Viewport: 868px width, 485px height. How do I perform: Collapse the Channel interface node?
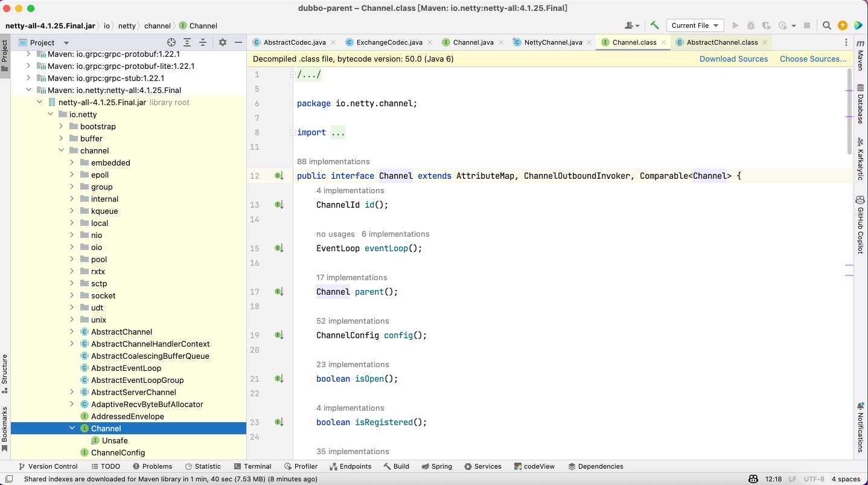pyautogui.click(x=72, y=428)
